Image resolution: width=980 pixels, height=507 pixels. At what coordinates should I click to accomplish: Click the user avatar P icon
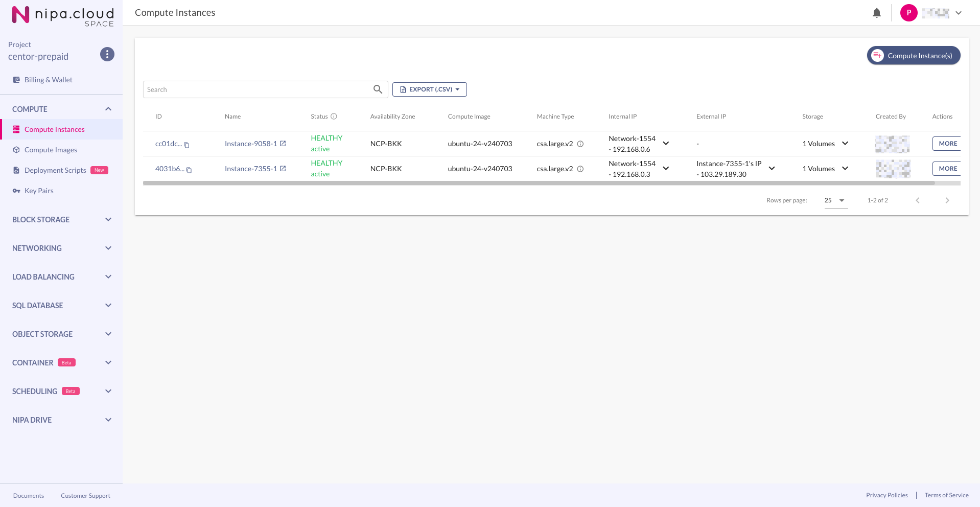point(908,13)
